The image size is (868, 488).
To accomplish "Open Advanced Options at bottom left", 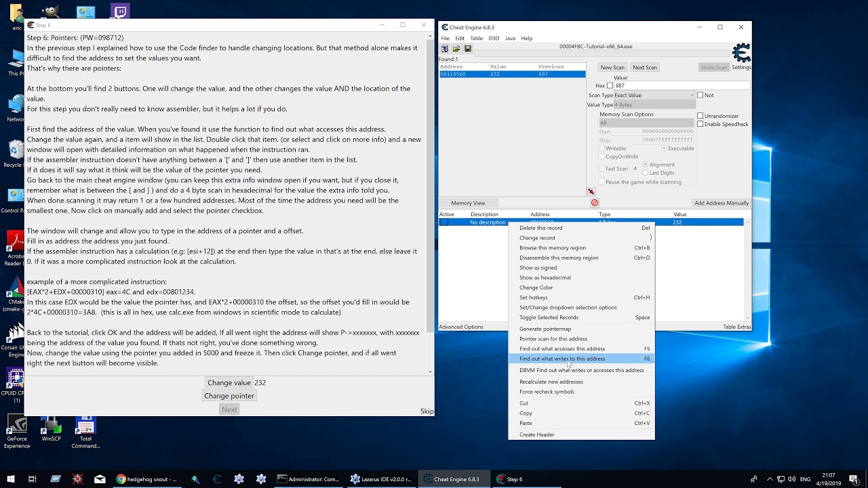I will pyautogui.click(x=461, y=327).
